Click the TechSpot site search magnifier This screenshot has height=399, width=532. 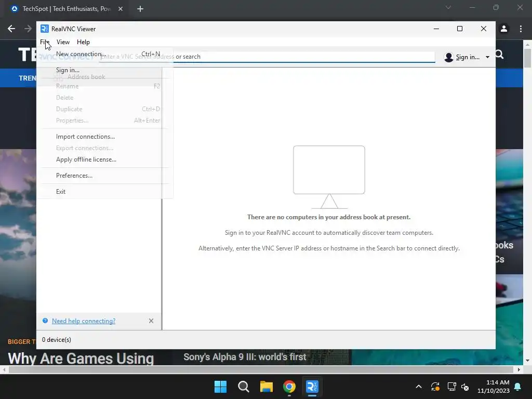click(x=499, y=54)
